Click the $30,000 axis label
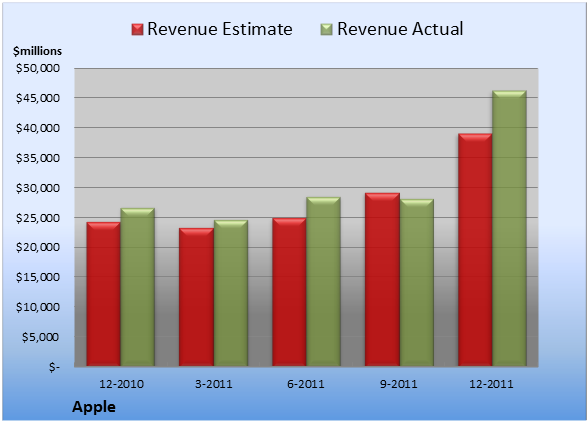 (x=38, y=188)
